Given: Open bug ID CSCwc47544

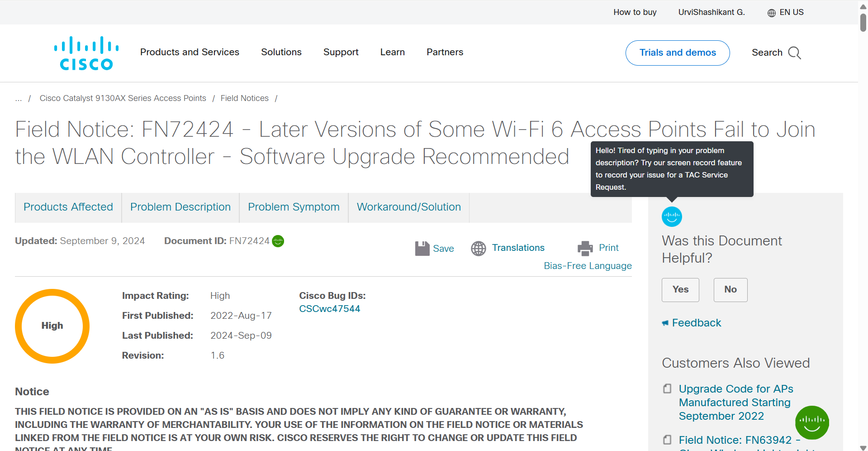Looking at the screenshot, I should pos(330,309).
